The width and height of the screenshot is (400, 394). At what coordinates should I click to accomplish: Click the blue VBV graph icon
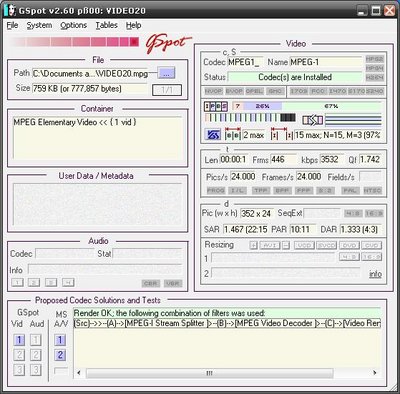pyautogui.click(x=213, y=135)
